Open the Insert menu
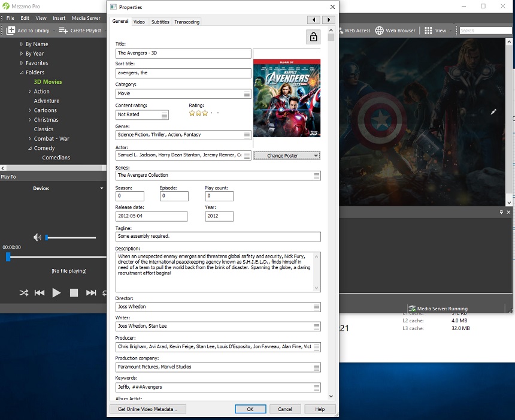This screenshot has width=515, height=420. [59, 18]
